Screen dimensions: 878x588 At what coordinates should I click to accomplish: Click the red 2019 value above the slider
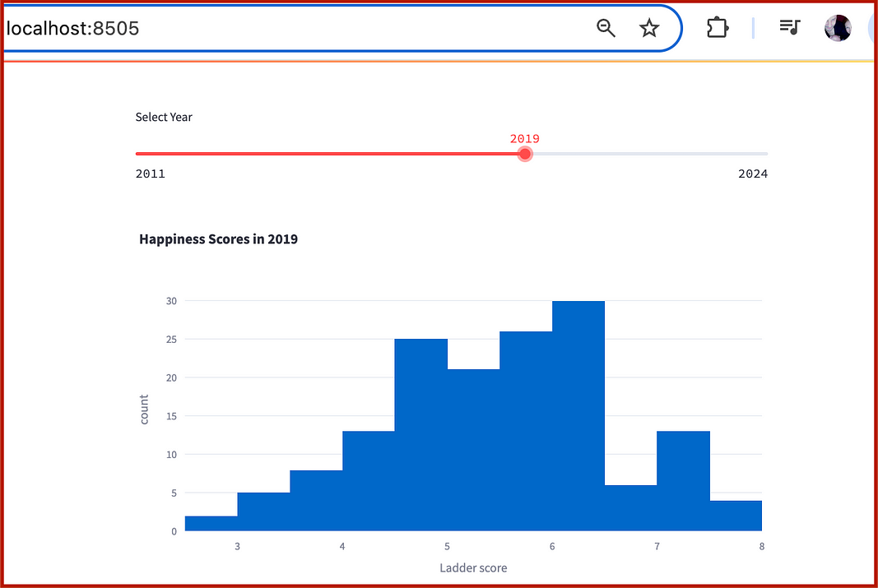(x=525, y=139)
